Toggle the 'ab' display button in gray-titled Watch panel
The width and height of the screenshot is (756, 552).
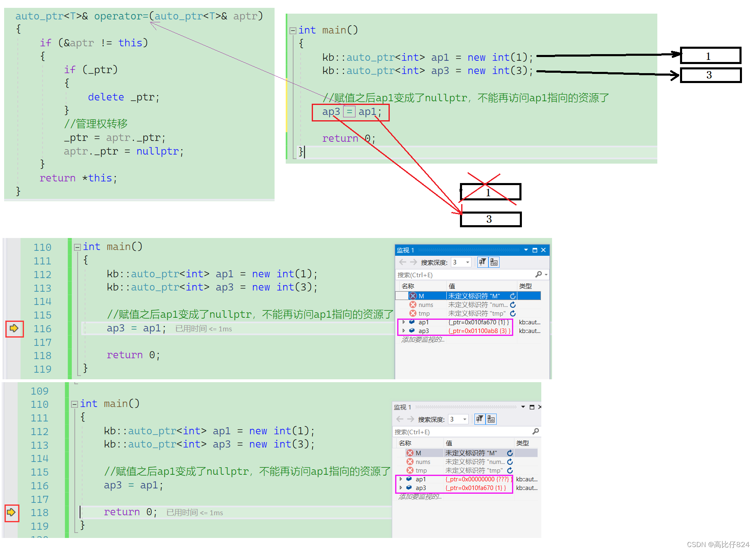491,419
